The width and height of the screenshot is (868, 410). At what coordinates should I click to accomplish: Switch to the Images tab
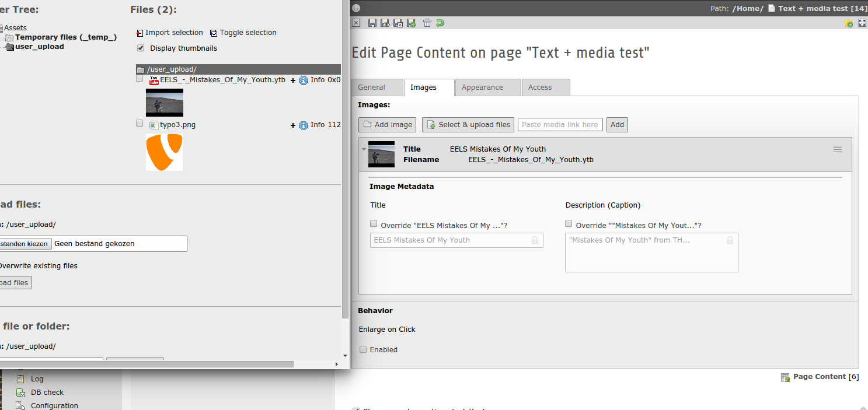[429, 87]
